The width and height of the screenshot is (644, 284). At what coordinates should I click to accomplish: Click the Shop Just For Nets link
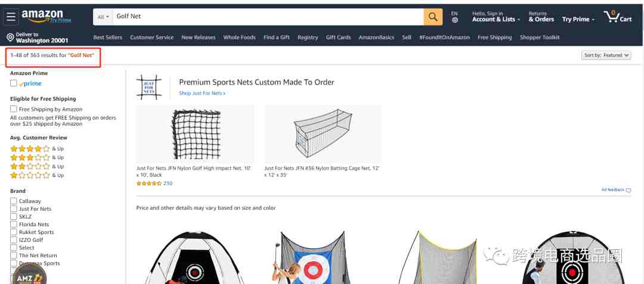click(202, 93)
